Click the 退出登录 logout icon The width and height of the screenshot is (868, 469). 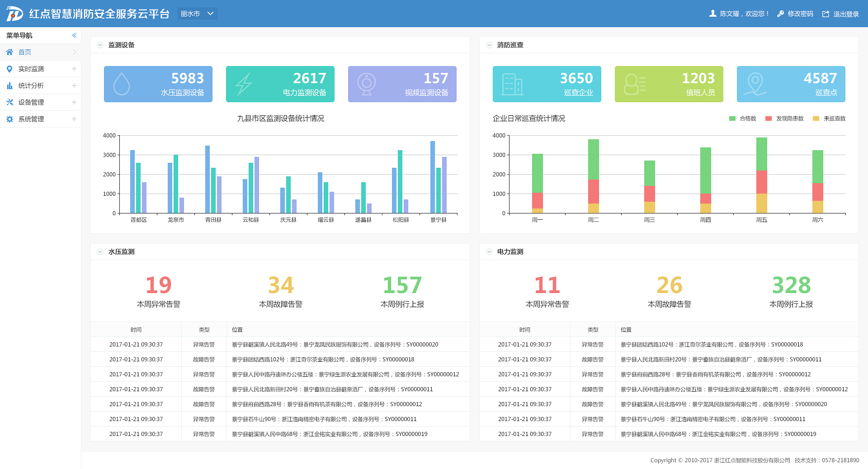(826, 14)
